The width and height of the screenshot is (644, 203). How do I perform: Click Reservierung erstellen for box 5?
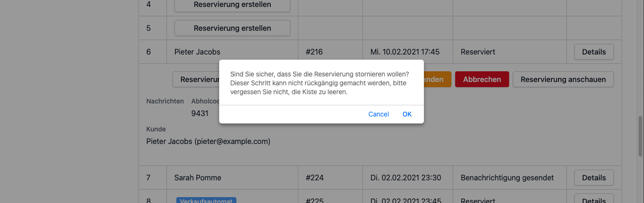(232, 28)
